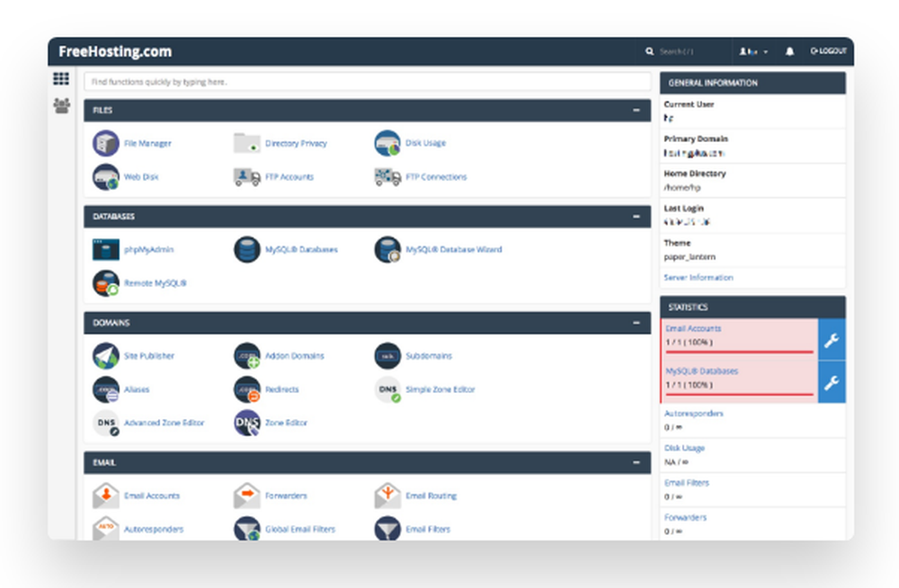Viewport: 899px width, 588px height.
Task: Collapse the Files section
Action: point(636,111)
